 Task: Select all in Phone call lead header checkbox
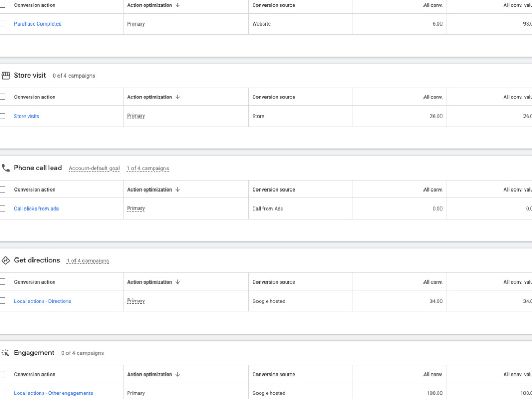pos(2,189)
